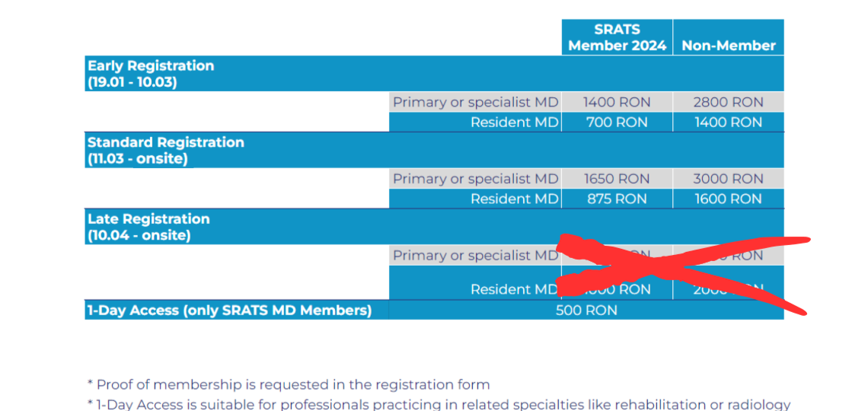The height and width of the screenshot is (411, 868).
Task: Click the SRATS Member 2024 column header
Action: (617, 37)
